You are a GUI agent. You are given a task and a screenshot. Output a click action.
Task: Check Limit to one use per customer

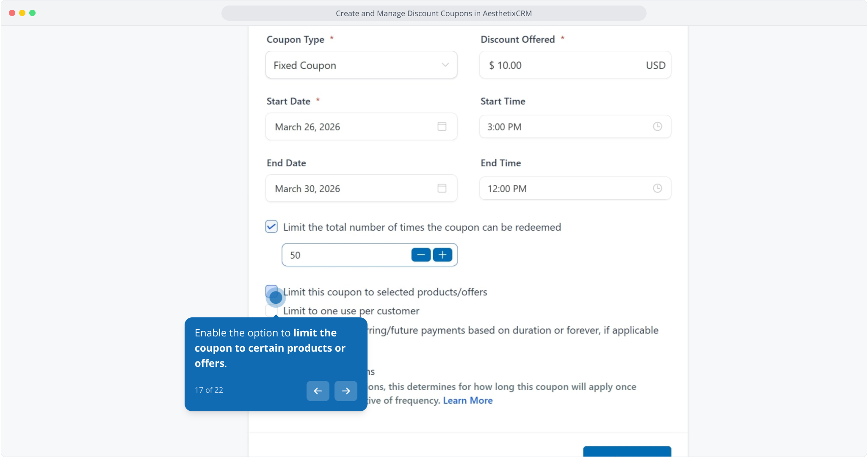[271, 311]
